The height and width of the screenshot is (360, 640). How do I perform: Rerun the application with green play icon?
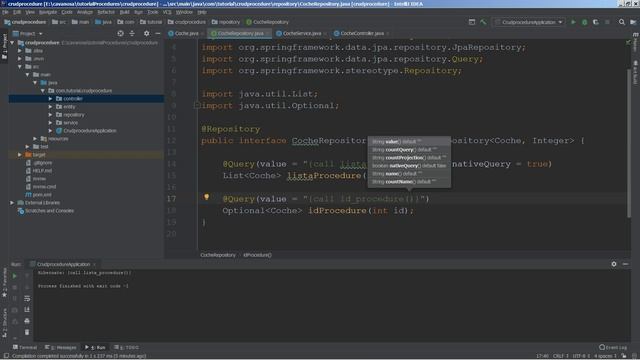15,276
